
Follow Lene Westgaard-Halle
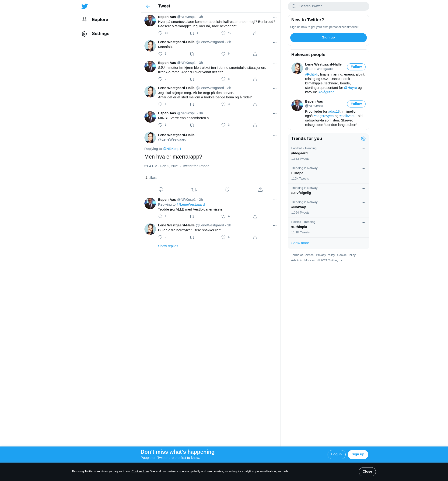[356, 67]
